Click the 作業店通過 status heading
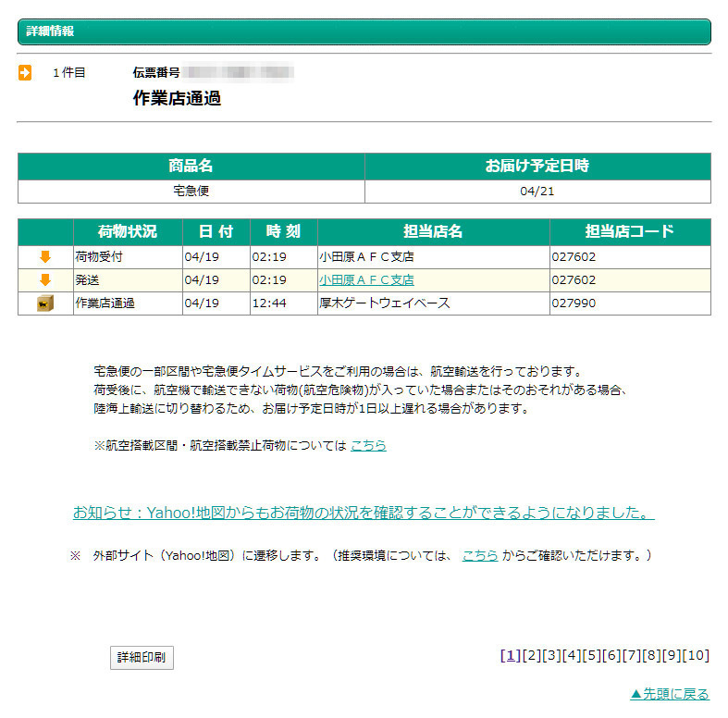 pos(177,98)
